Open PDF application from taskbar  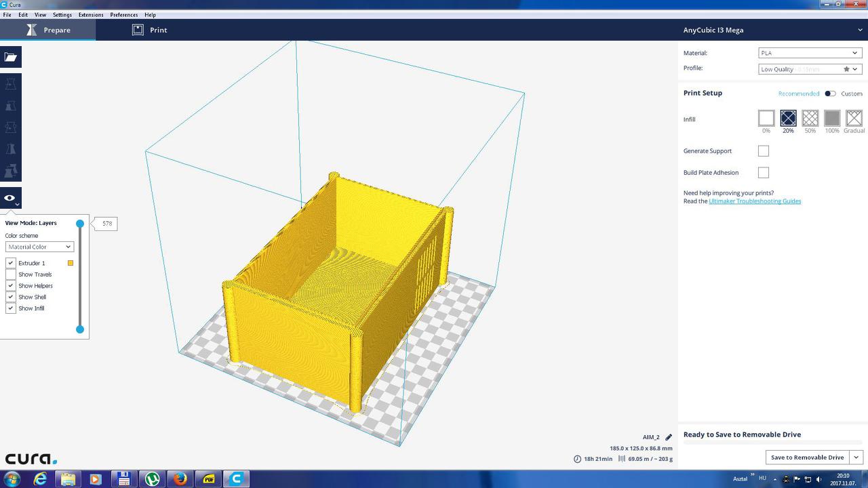[x=208, y=479]
